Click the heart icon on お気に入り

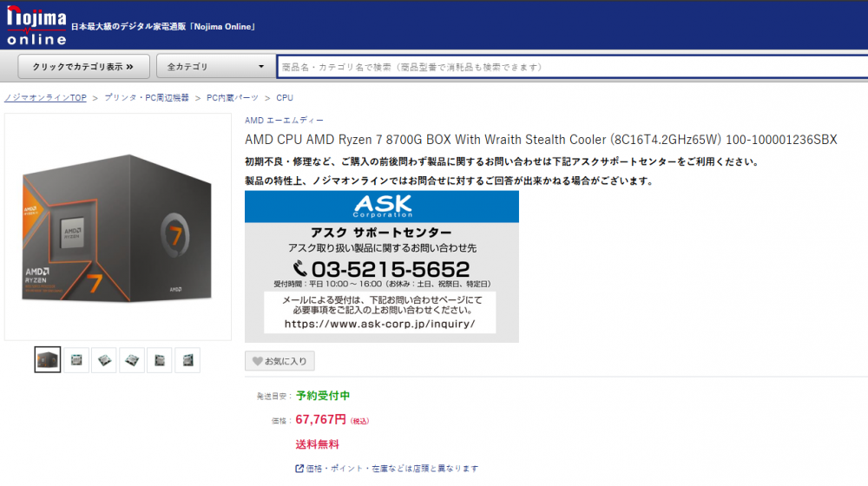coord(257,361)
